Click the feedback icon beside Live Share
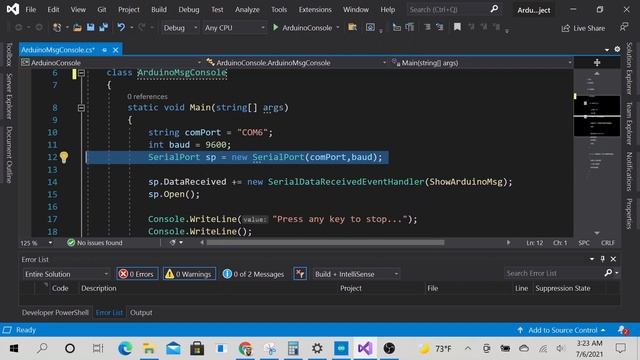Image resolution: width=640 pixels, height=360 pixels. 624,27
